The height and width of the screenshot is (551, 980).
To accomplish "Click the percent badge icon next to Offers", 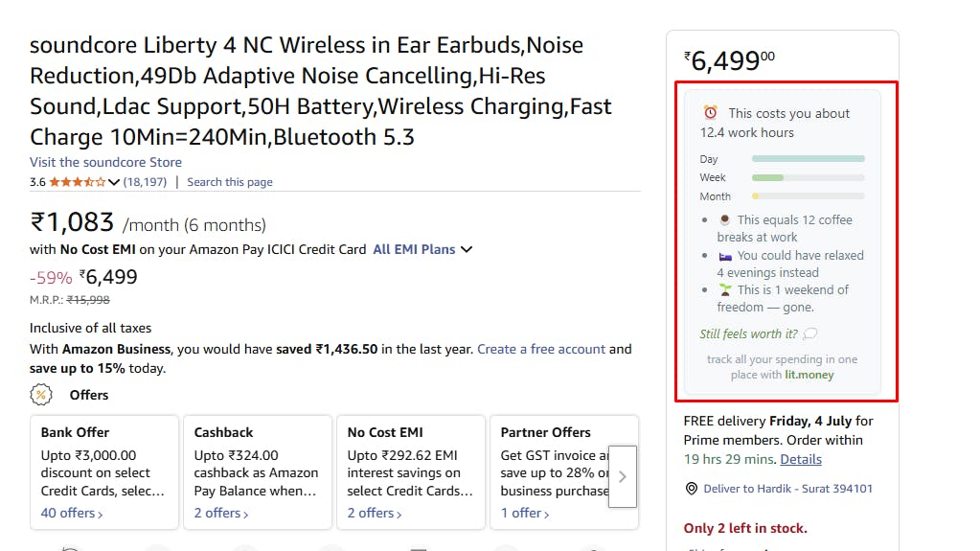I will pyautogui.click(x=41, y=395).
